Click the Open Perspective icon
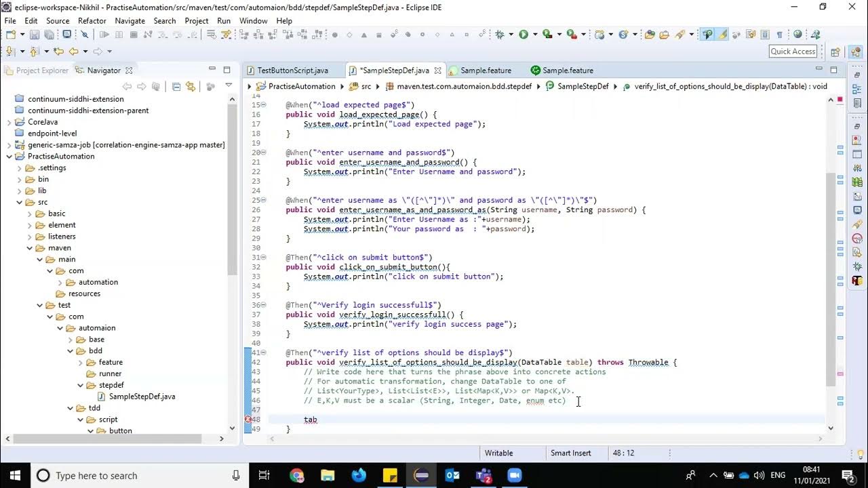The height and width of the screenshot is (488, 868). (835, 52)
